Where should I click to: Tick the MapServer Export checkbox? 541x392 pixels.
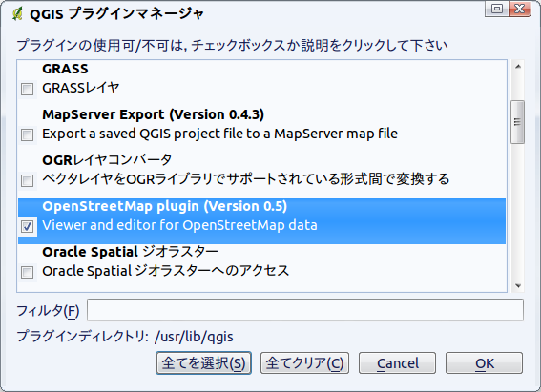click(x=27, y=134)
